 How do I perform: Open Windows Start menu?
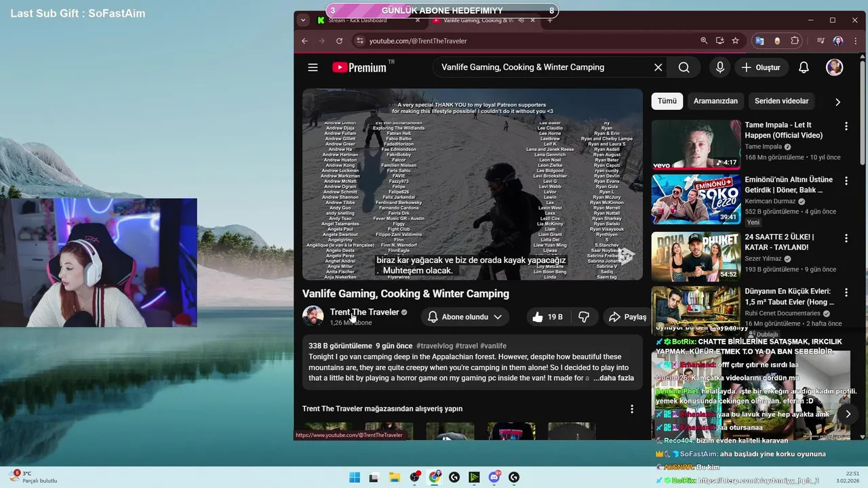pyautogui.click(x=355, y=477)
